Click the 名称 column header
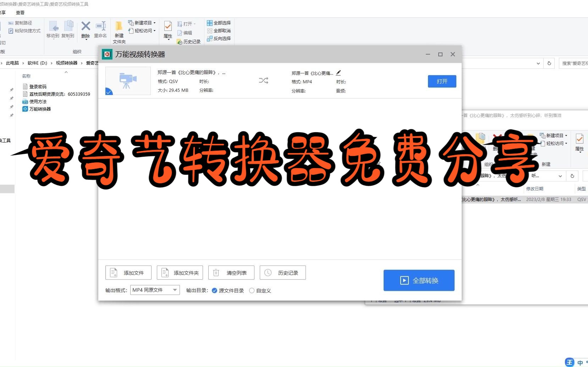This screenshot has width=588, height=367. pos(26,76)
